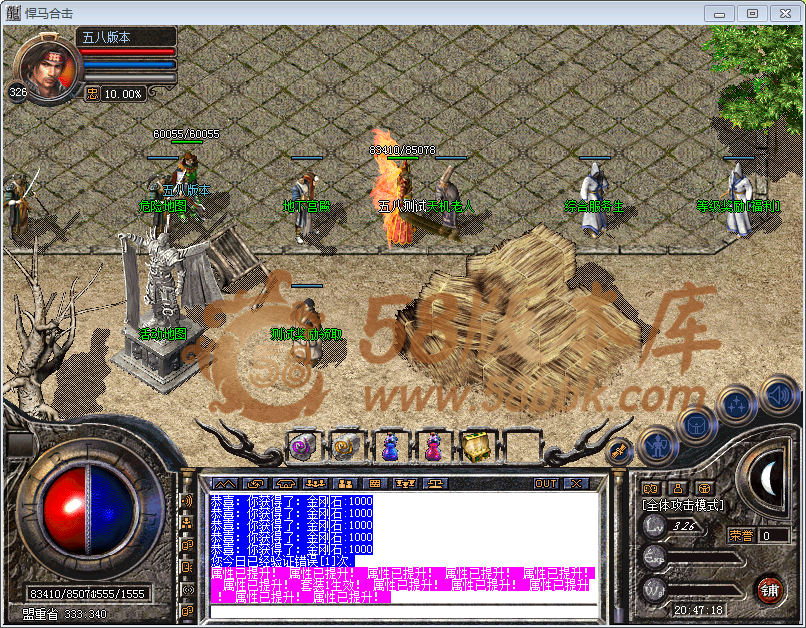Toggle the bottom chat side filter icon
Image resolution: width=806 pixels, height=628 pixels.
point(188,611)
